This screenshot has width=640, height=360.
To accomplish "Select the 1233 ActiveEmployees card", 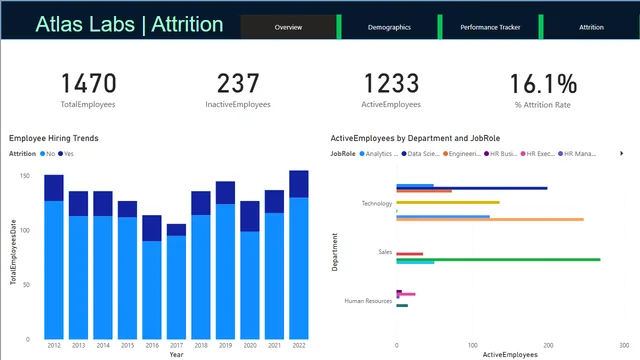I will coord(391,90).
